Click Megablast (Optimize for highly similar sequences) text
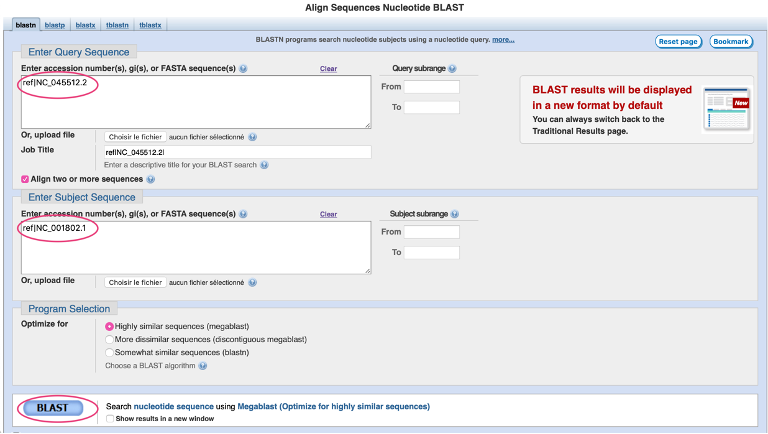This screenshot has height=434, width=768. (x=334, y=407)
